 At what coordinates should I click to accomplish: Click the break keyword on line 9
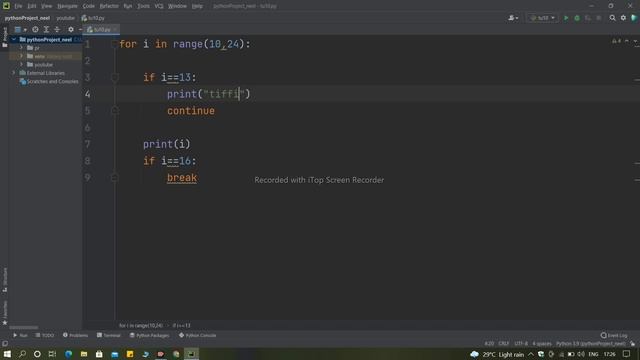182,178
